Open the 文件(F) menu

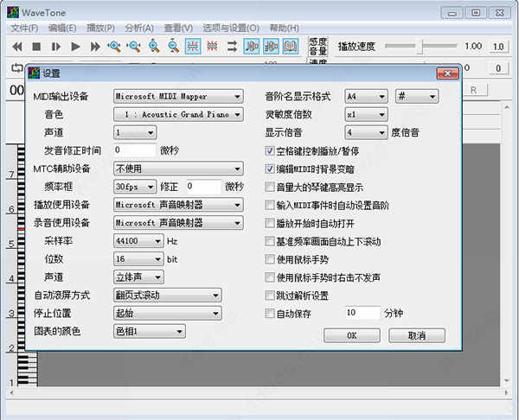coord(24,29)
